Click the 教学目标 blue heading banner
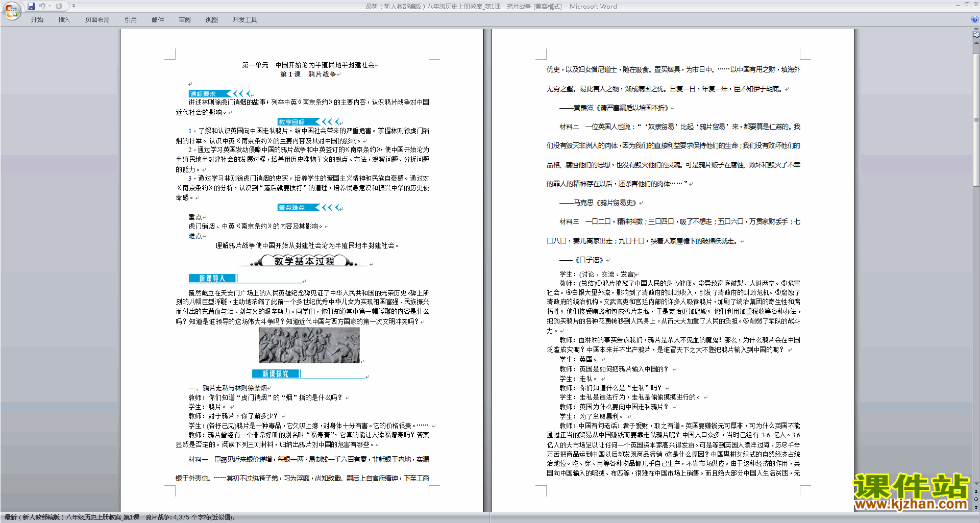The image size is (980, 523). tap(309, 121)
